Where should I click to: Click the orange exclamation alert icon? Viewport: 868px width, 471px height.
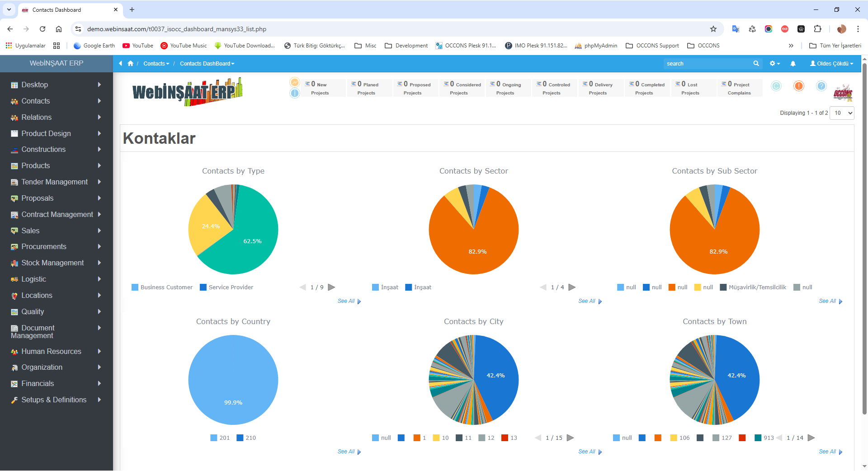(799, 86)
